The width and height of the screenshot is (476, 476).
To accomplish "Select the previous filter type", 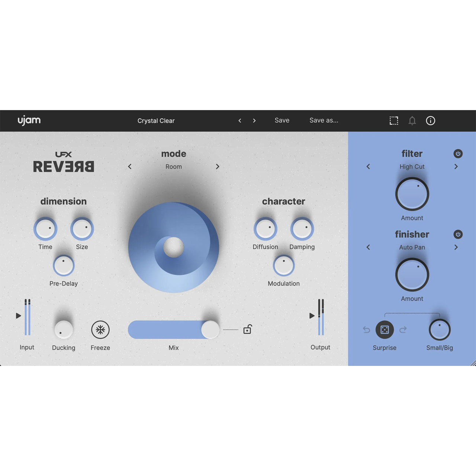I will pos(368,167).
